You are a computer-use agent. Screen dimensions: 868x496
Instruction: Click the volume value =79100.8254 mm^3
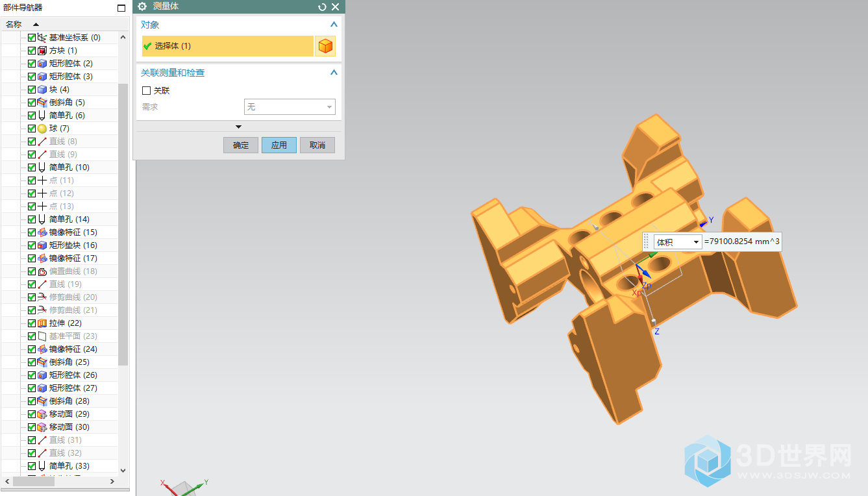[742, 242]
